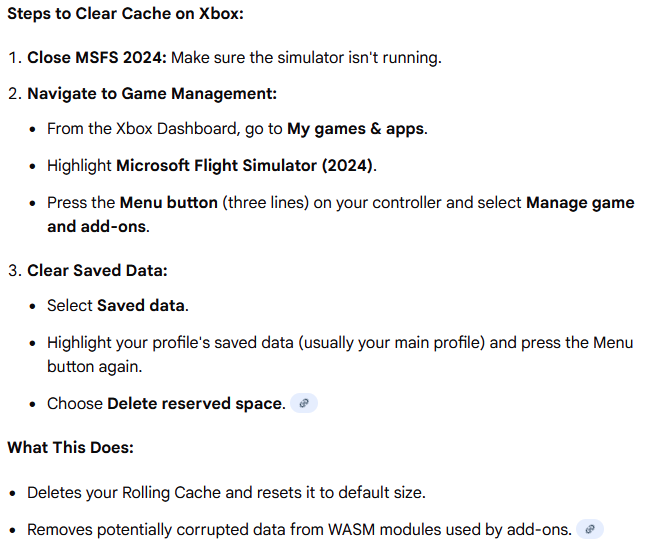
Task: Click Navigate to Game Management step title
Action: 151,94
